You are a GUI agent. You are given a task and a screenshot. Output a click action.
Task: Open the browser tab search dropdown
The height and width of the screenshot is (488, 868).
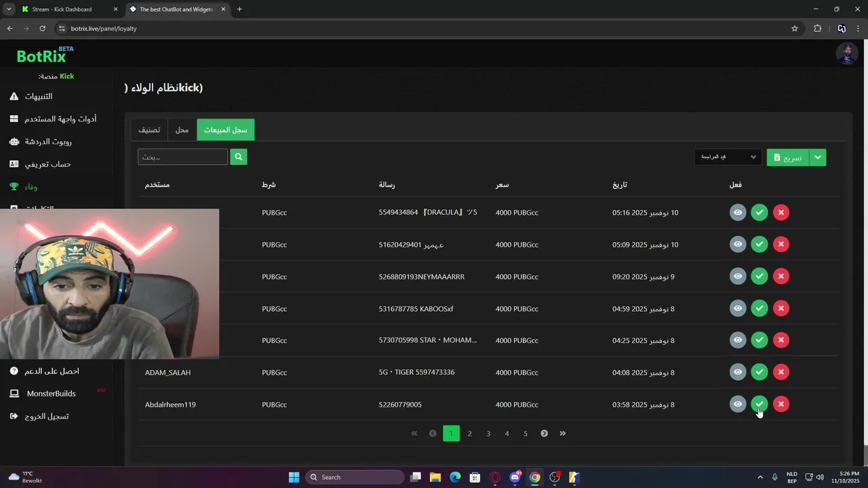(9, 9)
